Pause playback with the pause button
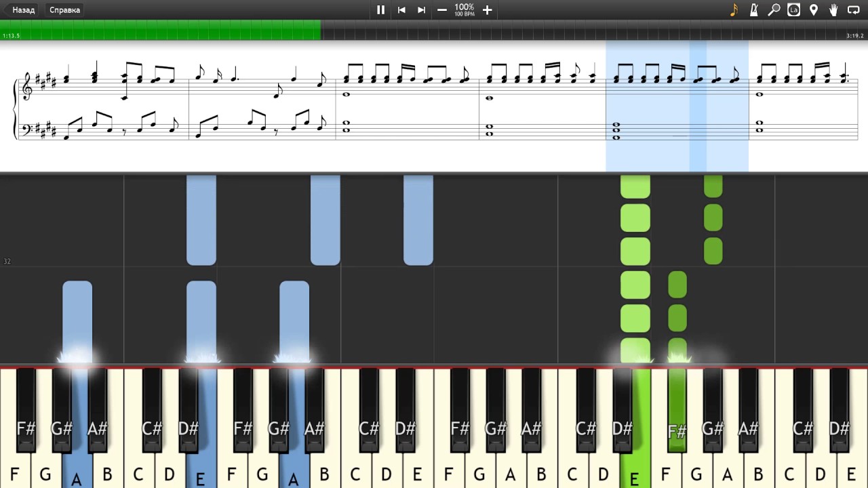868x488 pixels. click(380, 10)
